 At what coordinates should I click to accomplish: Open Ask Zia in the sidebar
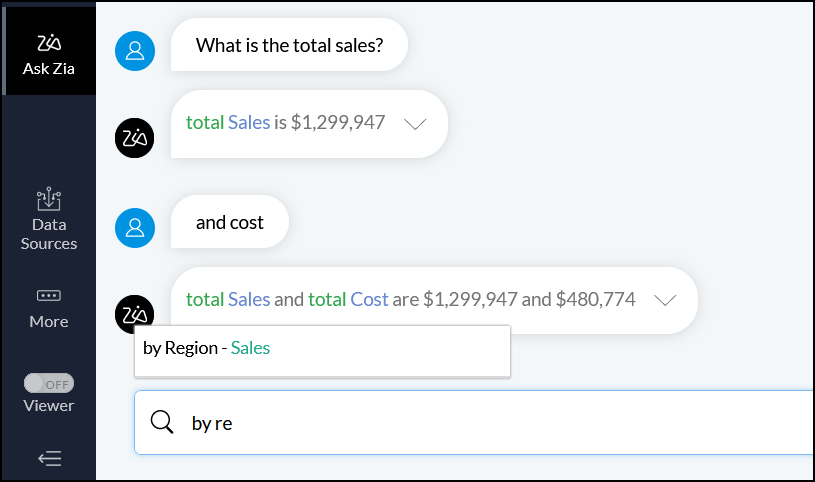point(48,55)
